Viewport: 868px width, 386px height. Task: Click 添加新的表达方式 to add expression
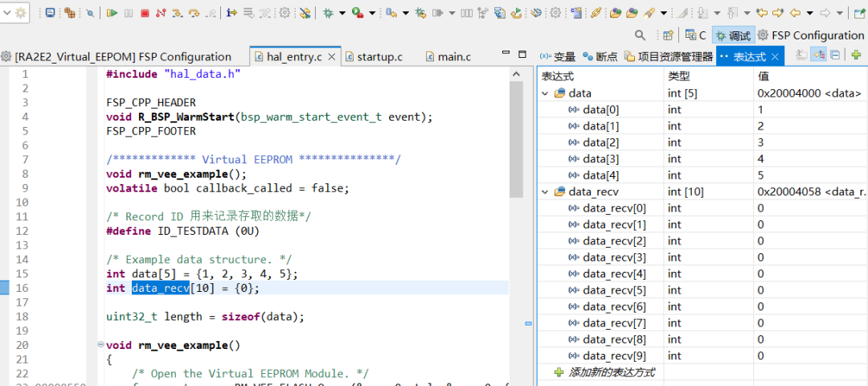[612, 372]
